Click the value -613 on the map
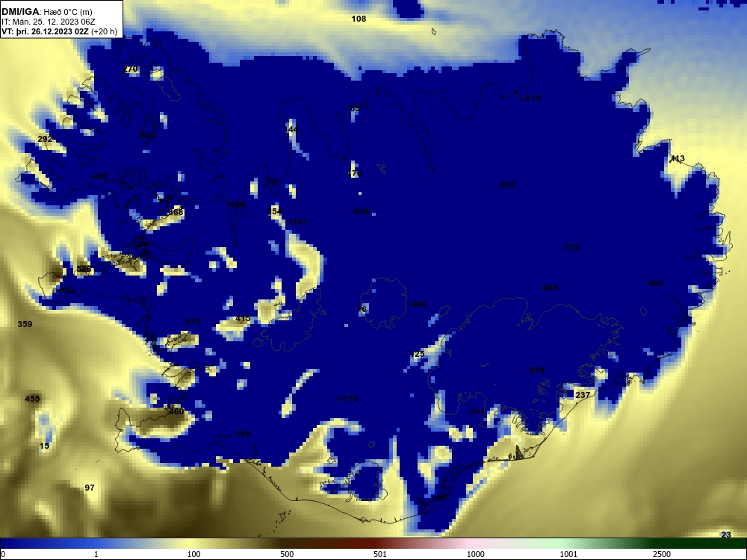Screen dimensions: 747x560 click(531, 98)
